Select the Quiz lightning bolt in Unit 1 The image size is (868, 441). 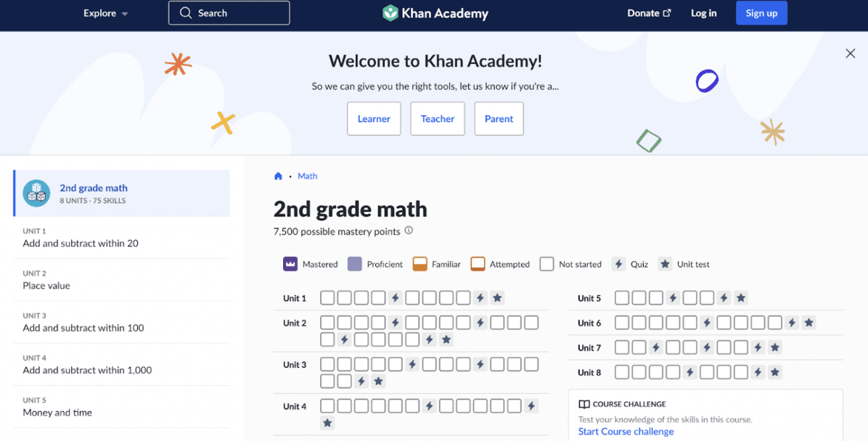point(394,297)
